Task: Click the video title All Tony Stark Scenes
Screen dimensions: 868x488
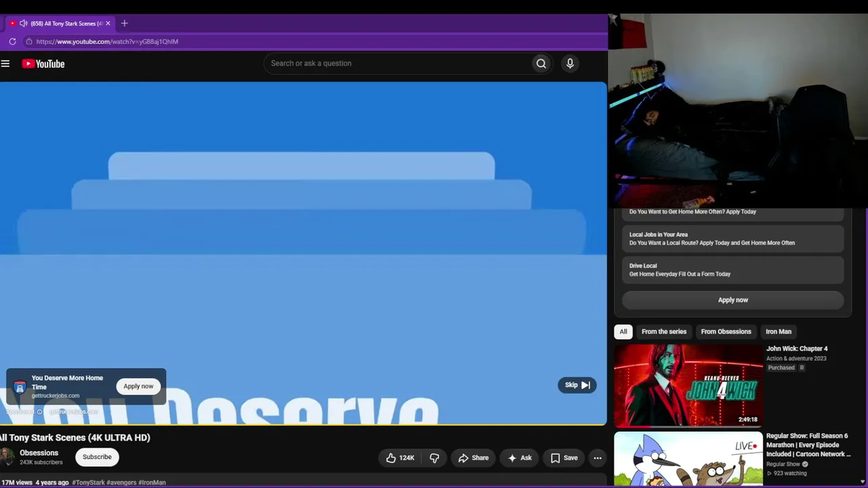Action: (x=75, y=438)
